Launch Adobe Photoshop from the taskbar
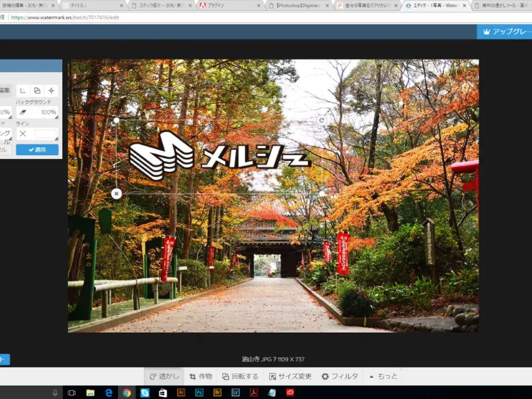Viewport: 532px width, 399px height. 199,393
